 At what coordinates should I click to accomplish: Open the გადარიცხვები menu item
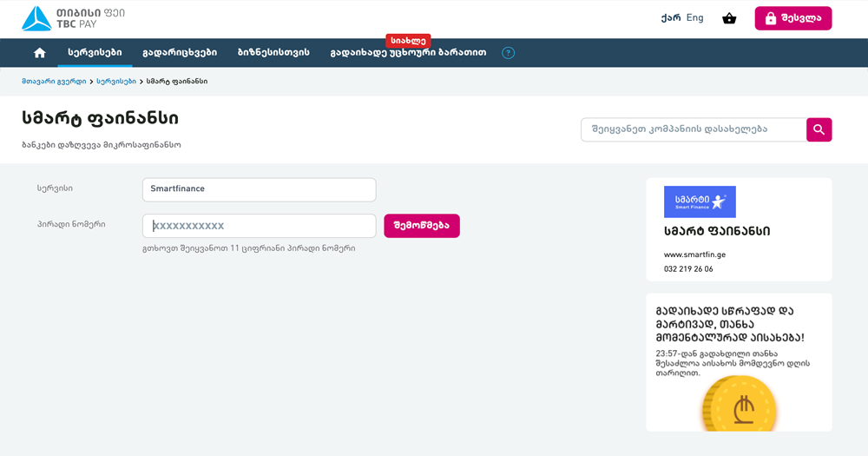tap(180, 53)
